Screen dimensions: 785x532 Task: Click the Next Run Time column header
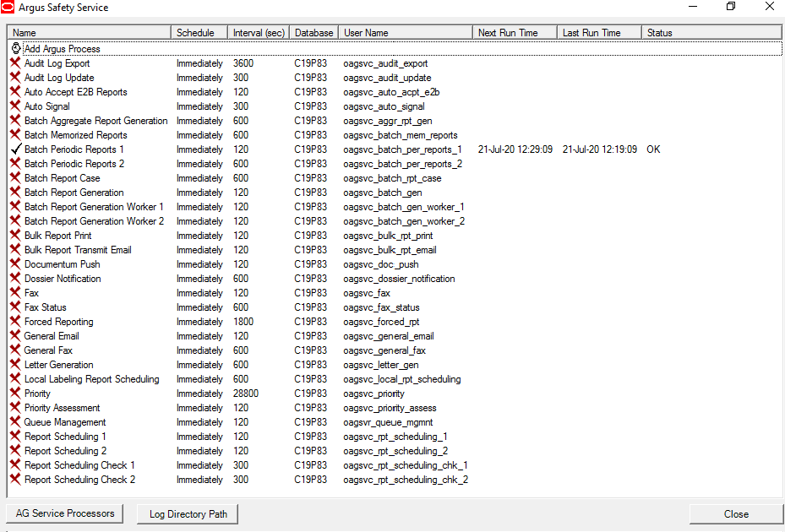pyautogui.click(x=515, y=33)
